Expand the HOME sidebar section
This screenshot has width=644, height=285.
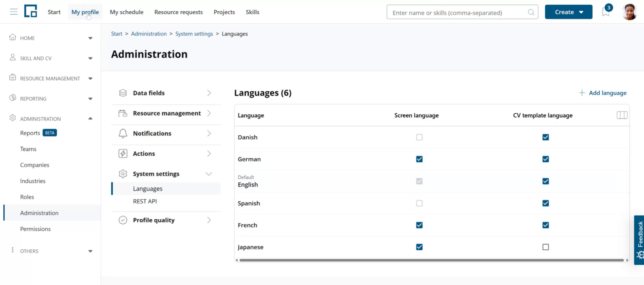coord(90,38)
